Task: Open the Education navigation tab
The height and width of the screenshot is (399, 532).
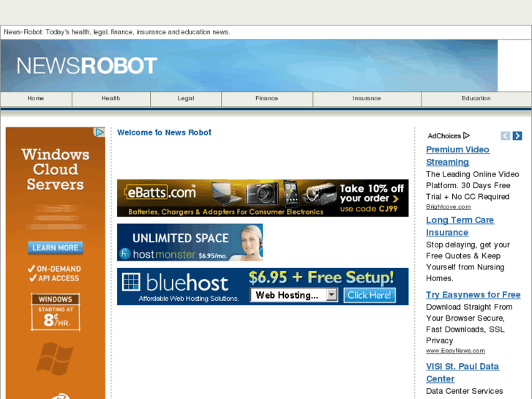Action: coord(476,99)
